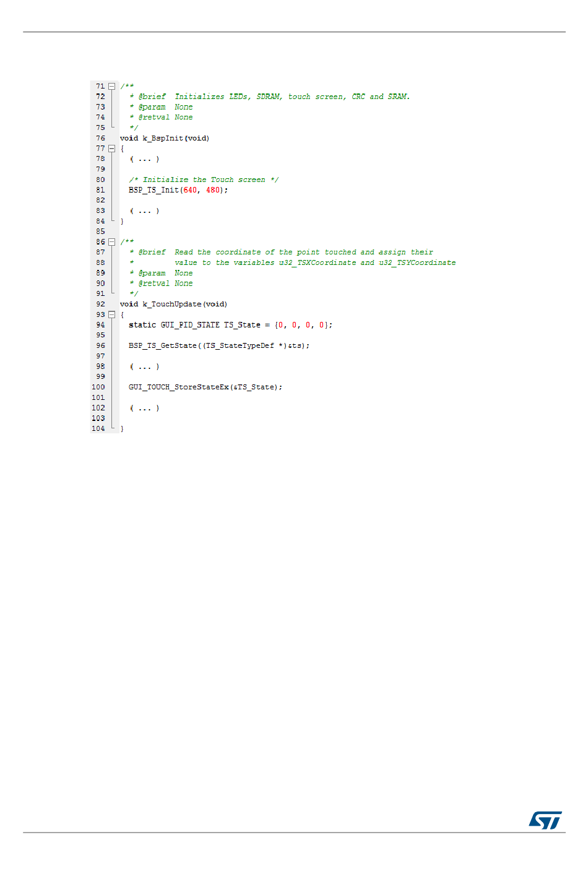Collapse the comment block at line 86
Image resolution: width=588 pixels, height=879 pixels.
coord(112,242)
